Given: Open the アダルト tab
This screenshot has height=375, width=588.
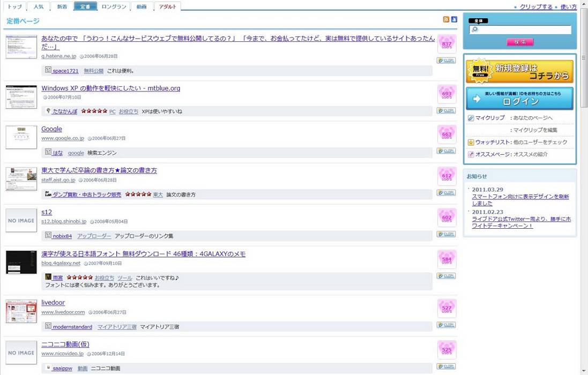Looking at the screenshot, I should (168, 6).
